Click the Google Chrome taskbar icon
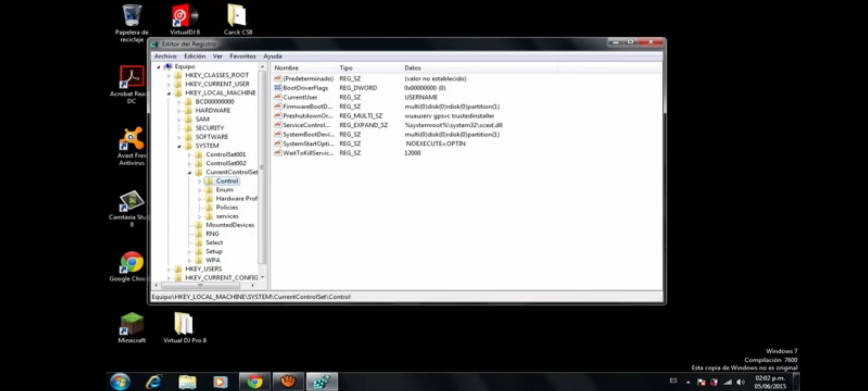868x391 pixels. pos(255,382)
